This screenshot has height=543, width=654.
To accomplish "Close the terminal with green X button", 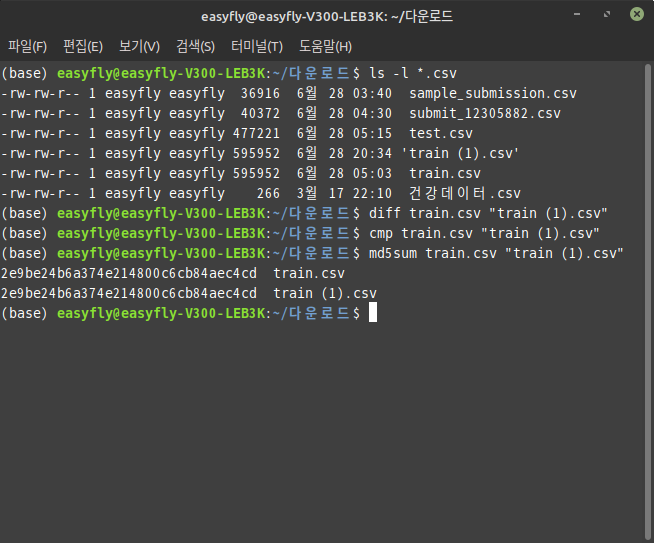I will coord(636,14).
